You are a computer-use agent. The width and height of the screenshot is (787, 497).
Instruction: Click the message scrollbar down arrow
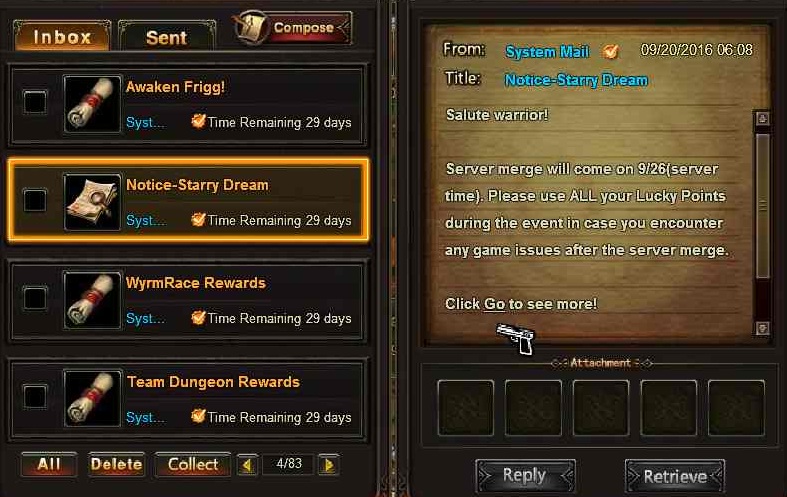pos(762,328)
